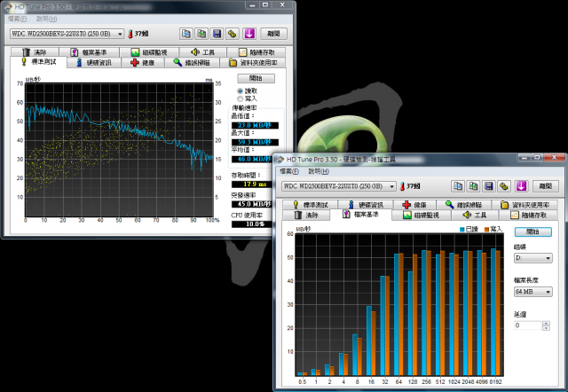The width and height of the screenshot is (568, 392).
Task: Click copy-screenshot icon in file benchmark window
Action: (473, 186)
